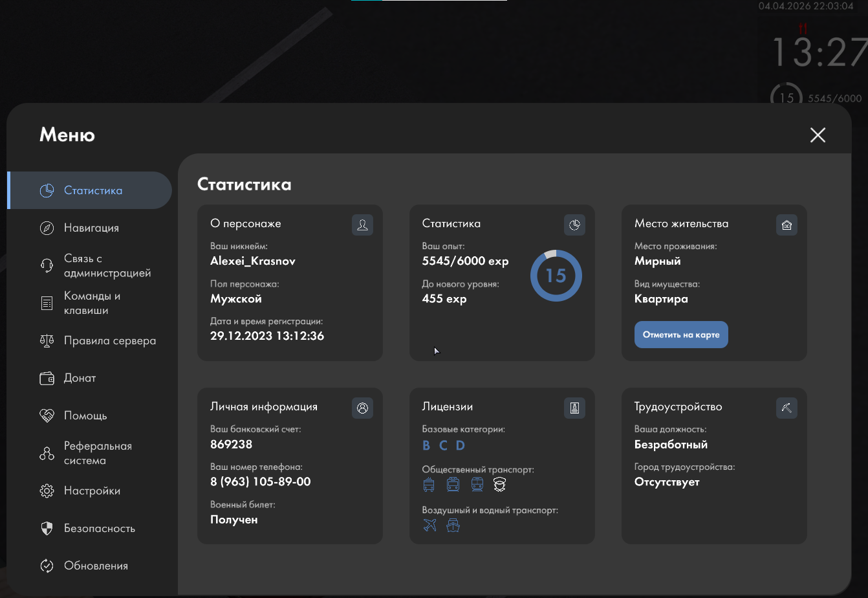The image size is (868, 598).
Task: Click the ship license icon
Action: [x=453, y=526]
